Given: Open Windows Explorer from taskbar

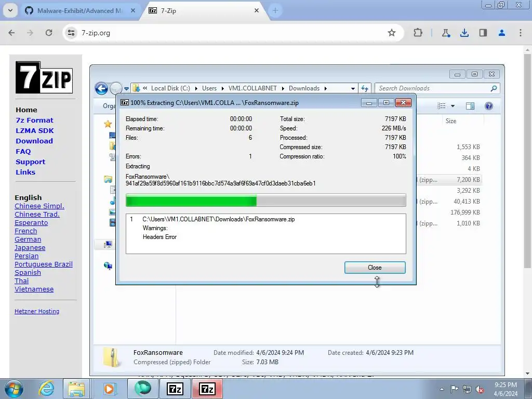Looking at the screenshot, I should point(76,389).
